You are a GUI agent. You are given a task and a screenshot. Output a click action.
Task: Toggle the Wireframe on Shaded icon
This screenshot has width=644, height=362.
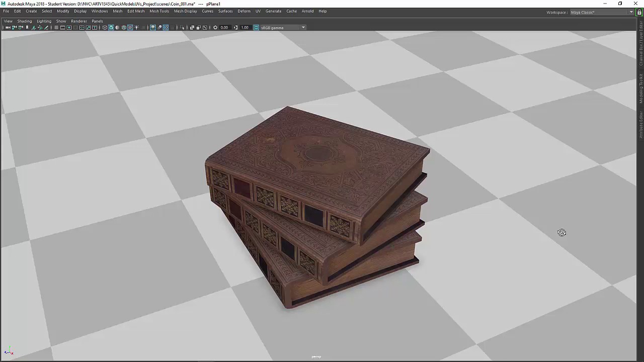click(124, 28)
